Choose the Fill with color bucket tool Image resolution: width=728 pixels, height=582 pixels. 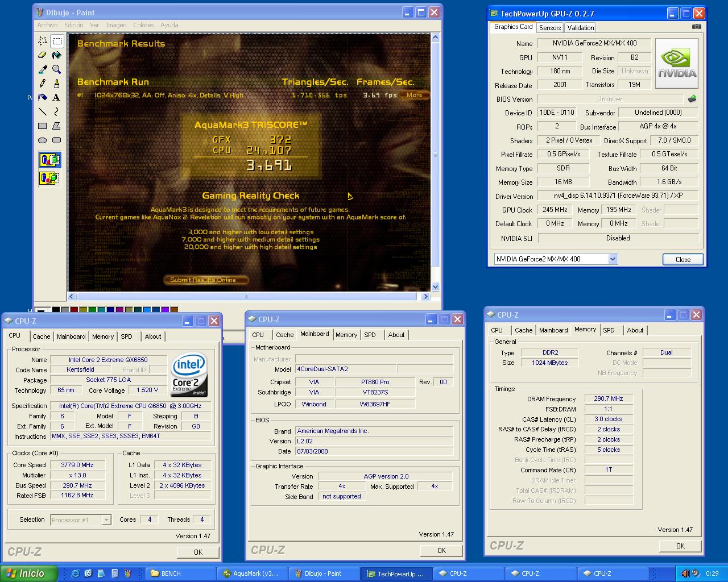pyautogui.click(x=57, y=55)
